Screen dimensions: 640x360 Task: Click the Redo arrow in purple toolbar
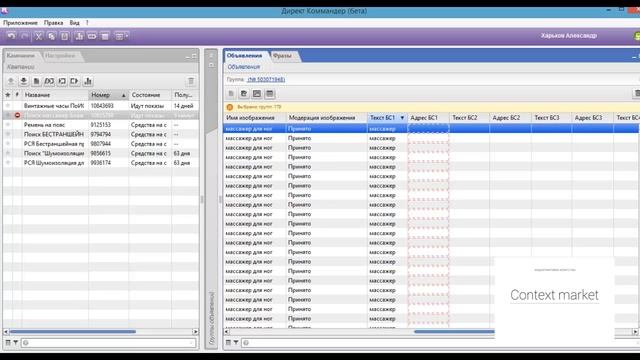click(24, 36)
